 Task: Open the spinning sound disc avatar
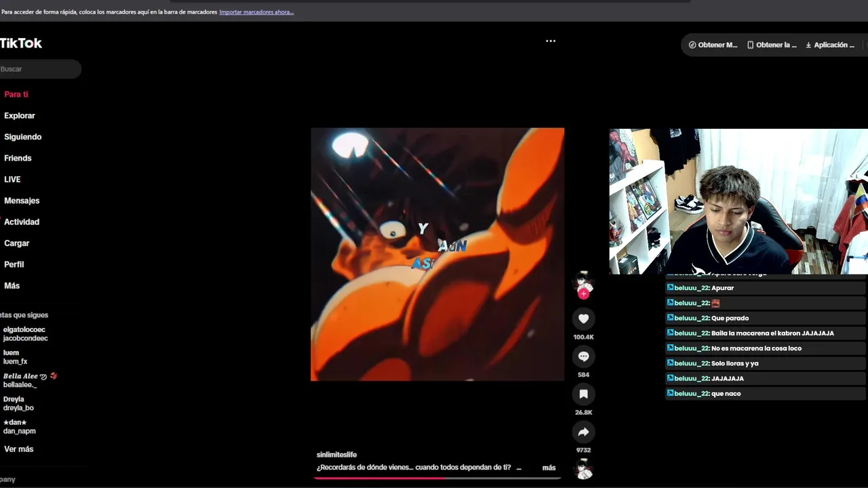pyautogui.click(x=583, y=469)
